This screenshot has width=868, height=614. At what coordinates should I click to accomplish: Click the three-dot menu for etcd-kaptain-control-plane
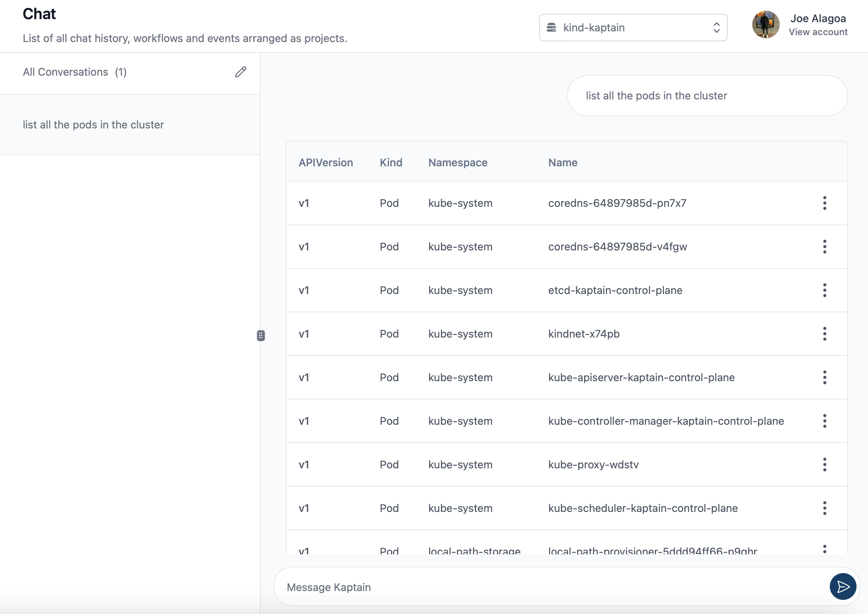click(x=824, y=290)
